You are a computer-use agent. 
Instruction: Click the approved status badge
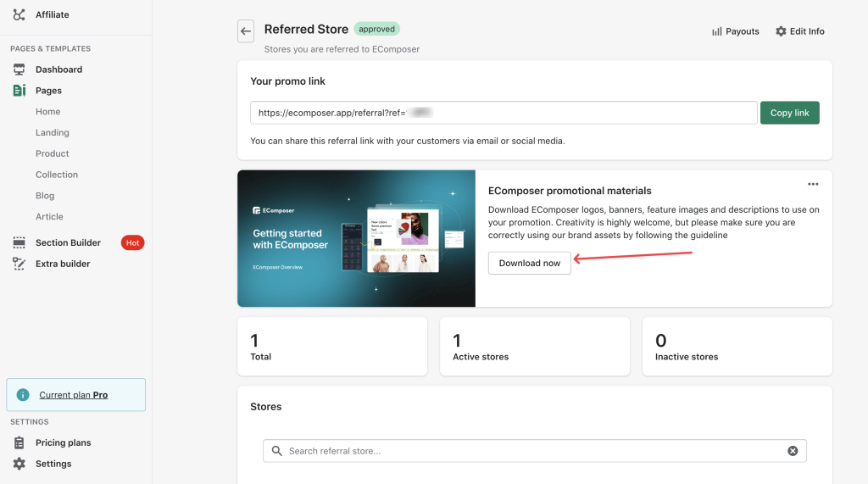click(376, 29)
